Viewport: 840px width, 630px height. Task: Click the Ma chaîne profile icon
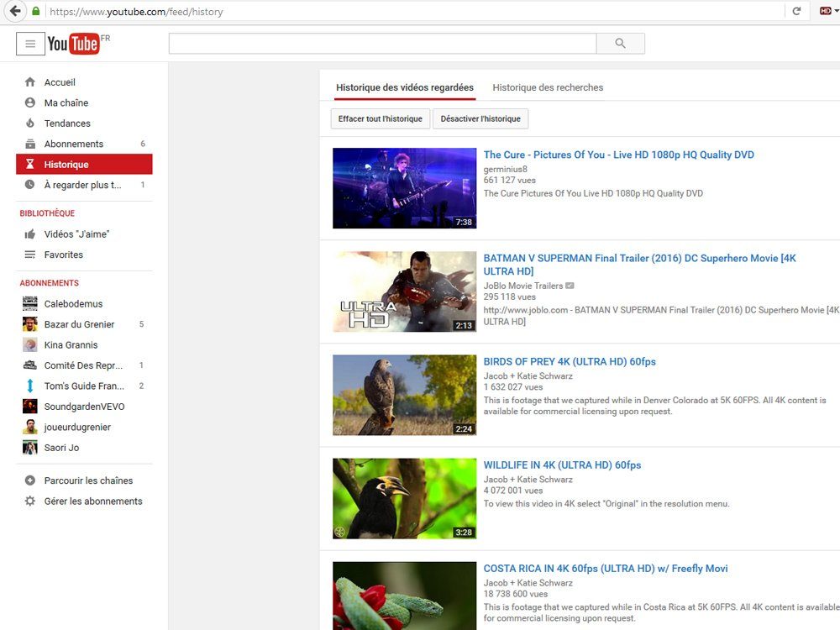coord(30,102)
